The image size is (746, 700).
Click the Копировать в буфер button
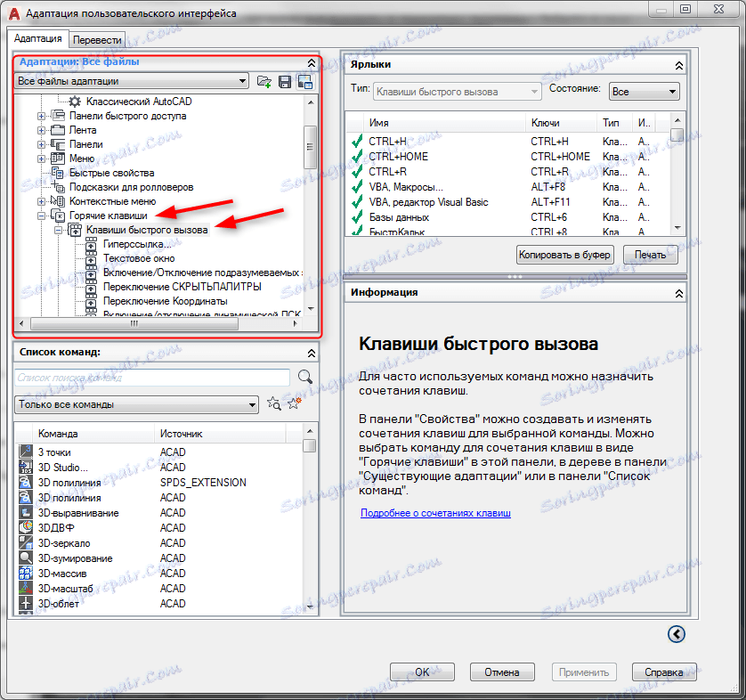(x=564, y=255)
